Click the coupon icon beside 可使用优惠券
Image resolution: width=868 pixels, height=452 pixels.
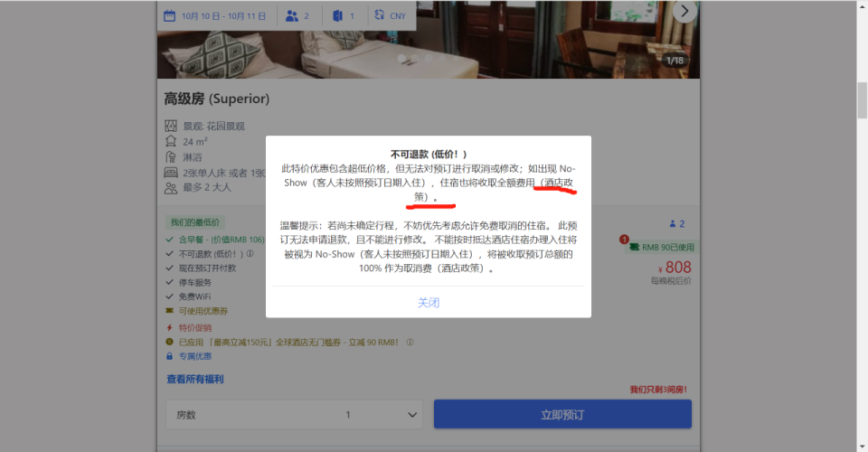pos(169,311)
